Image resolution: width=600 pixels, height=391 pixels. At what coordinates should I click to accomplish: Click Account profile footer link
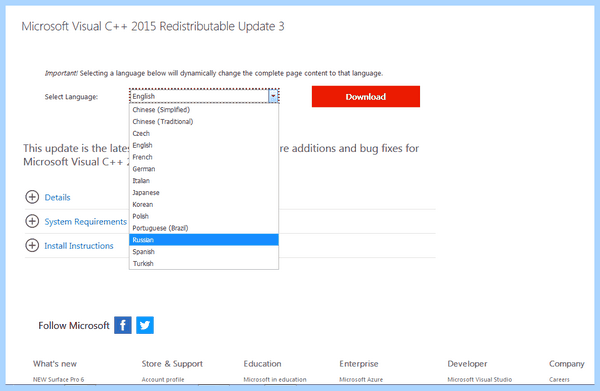coord(163,380)
